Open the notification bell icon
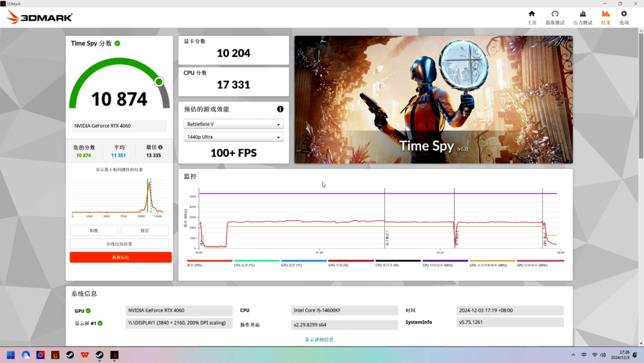The width and height of the screenshot is (644, 363). tap(635, 355)
